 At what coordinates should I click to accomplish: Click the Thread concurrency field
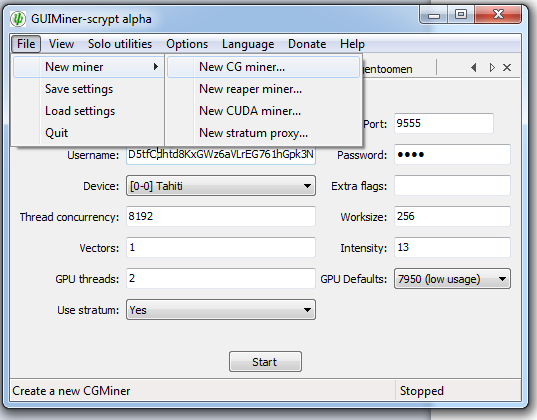[x=221, y=217]
